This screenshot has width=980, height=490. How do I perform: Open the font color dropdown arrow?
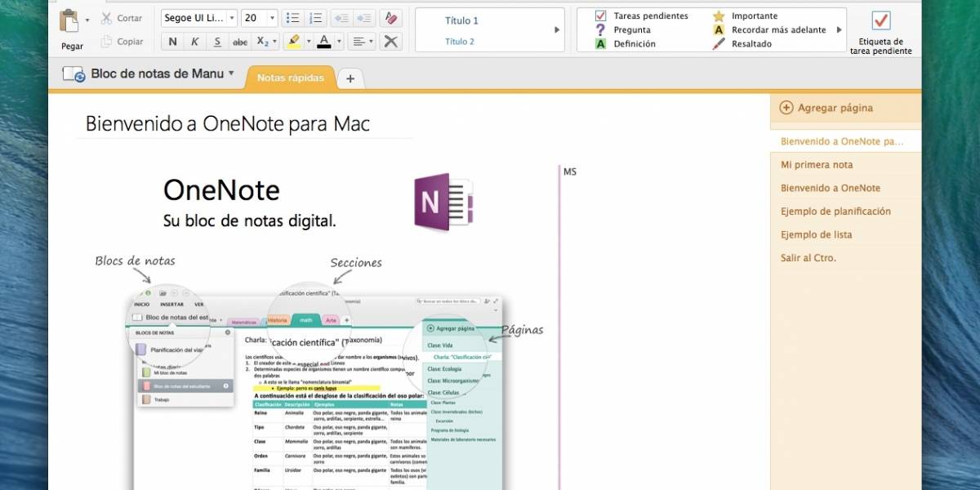coord(337,42)
